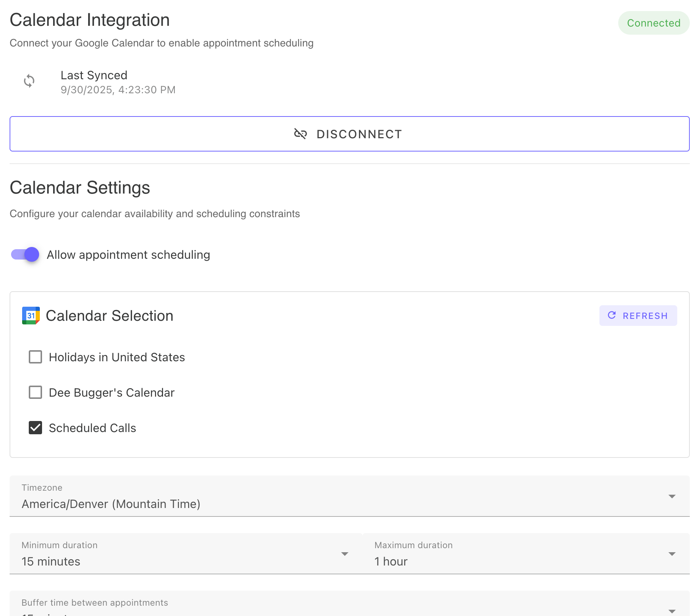Click the Maximum duration dropdown arrow

pyautogui.click(x=672, y=553)
